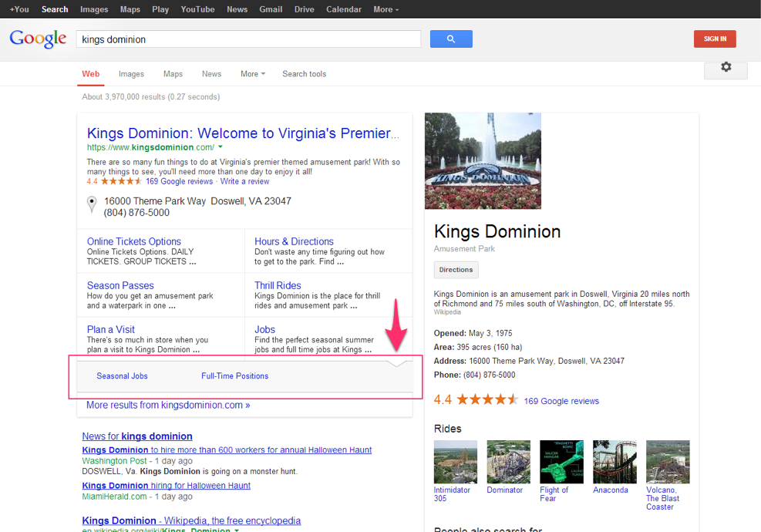
Task: Open Kings Dominion hiring for Halloween Haunt article
Action: pyautogui.click(x=167, y=486)
